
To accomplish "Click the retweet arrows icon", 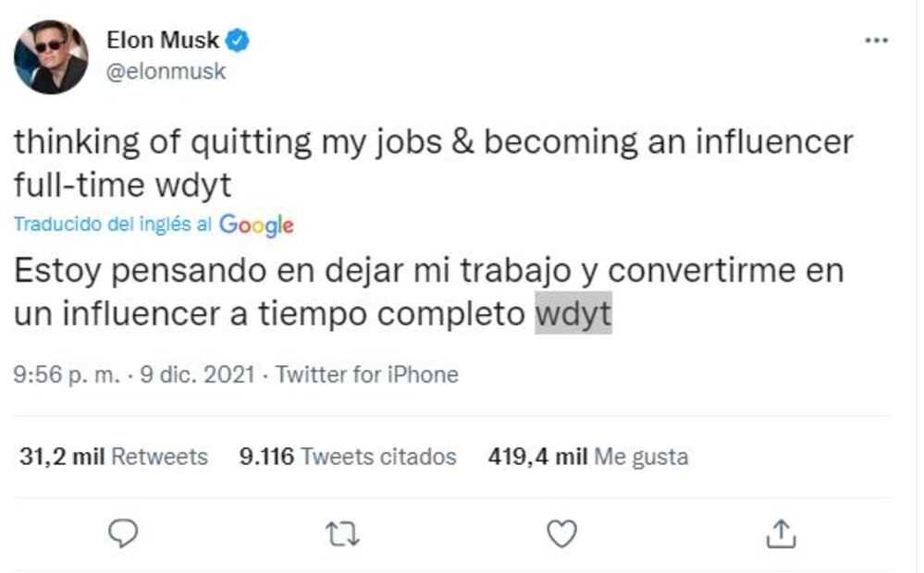I will coord(343,532).
